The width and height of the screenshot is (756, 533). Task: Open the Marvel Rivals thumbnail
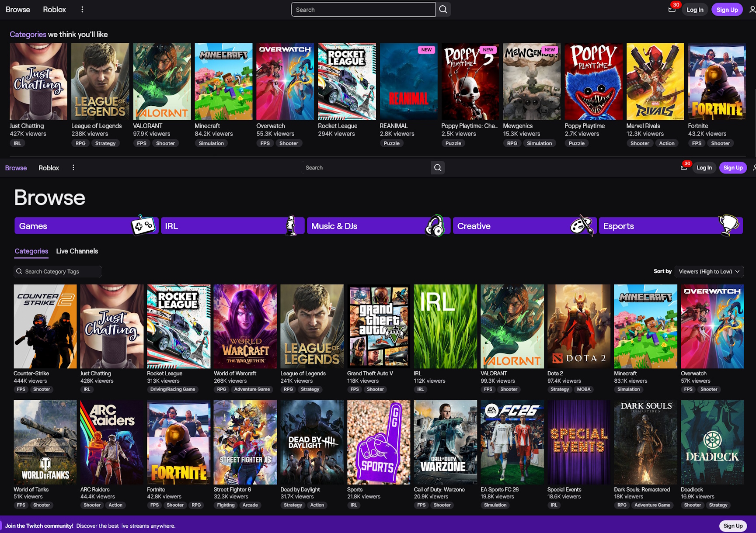(655, 81)
